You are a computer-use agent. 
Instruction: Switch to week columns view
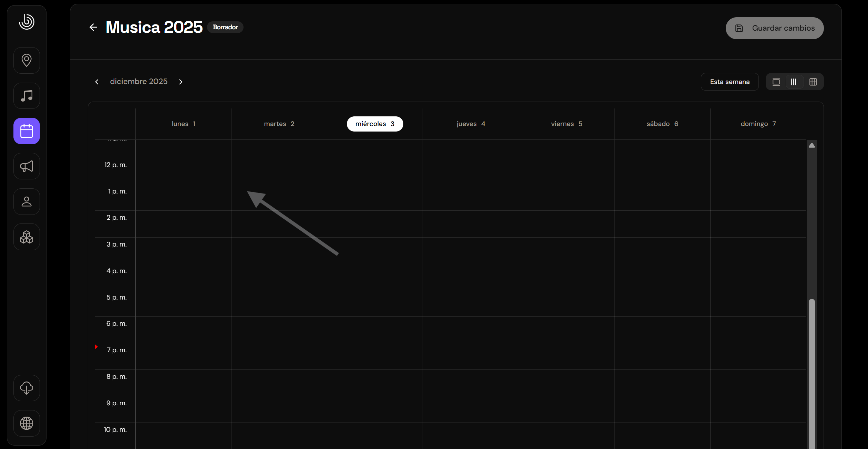pyautogui.click(x=794, y=82)
